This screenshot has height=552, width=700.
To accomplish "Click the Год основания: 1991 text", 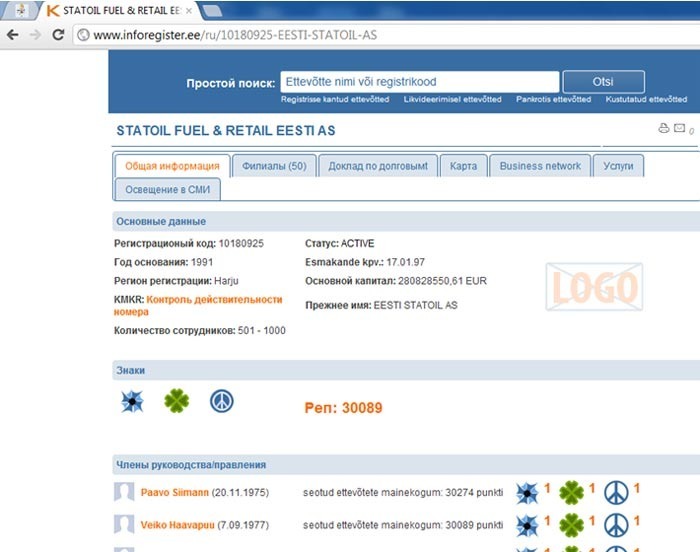I will coord(163,262).
